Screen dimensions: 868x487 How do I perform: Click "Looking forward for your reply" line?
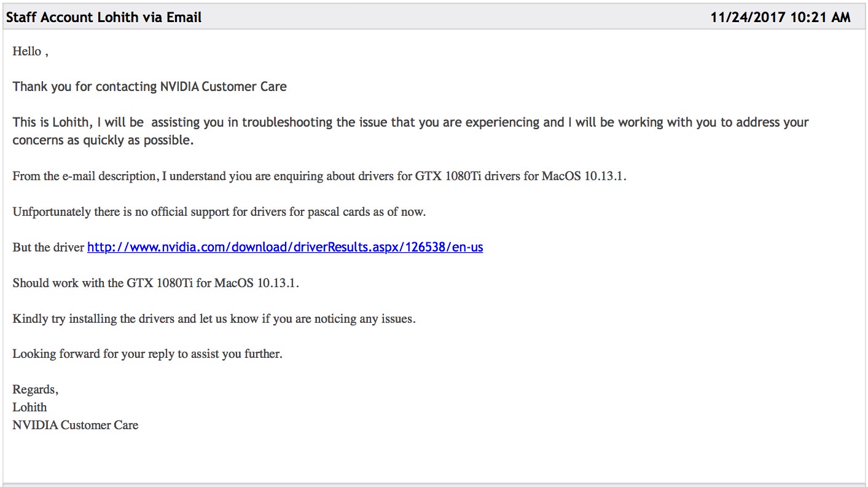147,354
